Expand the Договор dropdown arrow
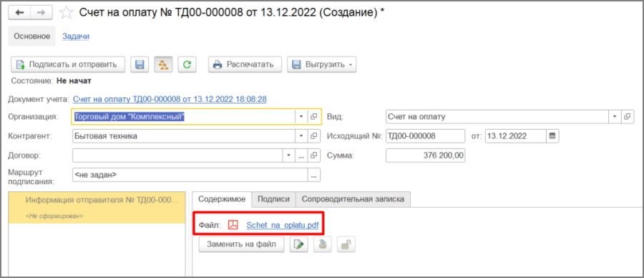 point(289,155)
